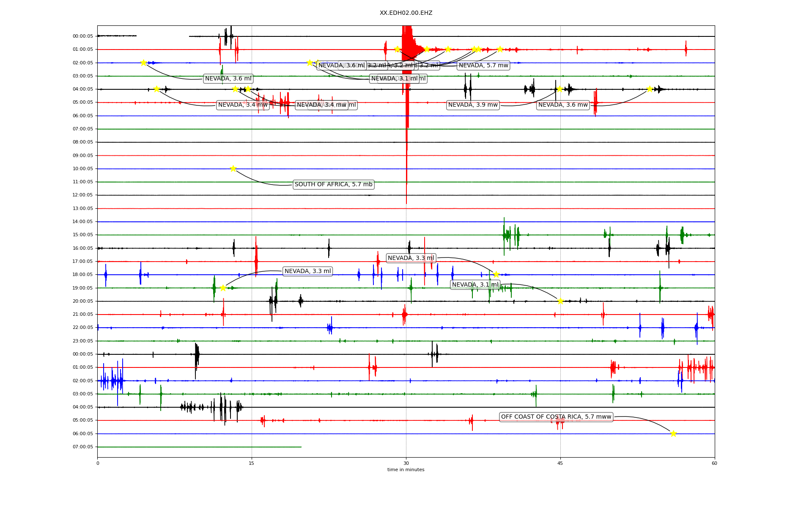Click the 'time in minutes' axis label
812x508 pixels.
(406, 469)
